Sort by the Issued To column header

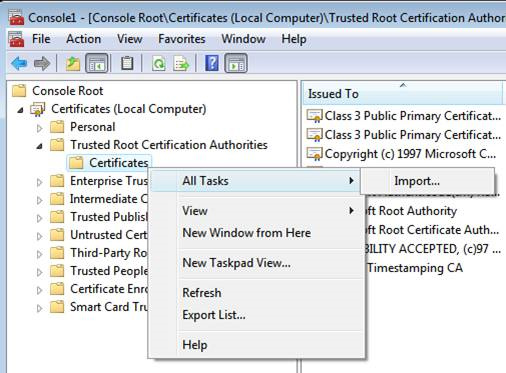coord(403,93)
